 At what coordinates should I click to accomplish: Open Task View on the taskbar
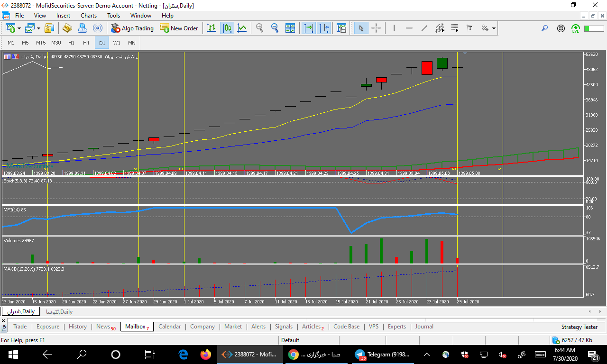tap(150, 355)
